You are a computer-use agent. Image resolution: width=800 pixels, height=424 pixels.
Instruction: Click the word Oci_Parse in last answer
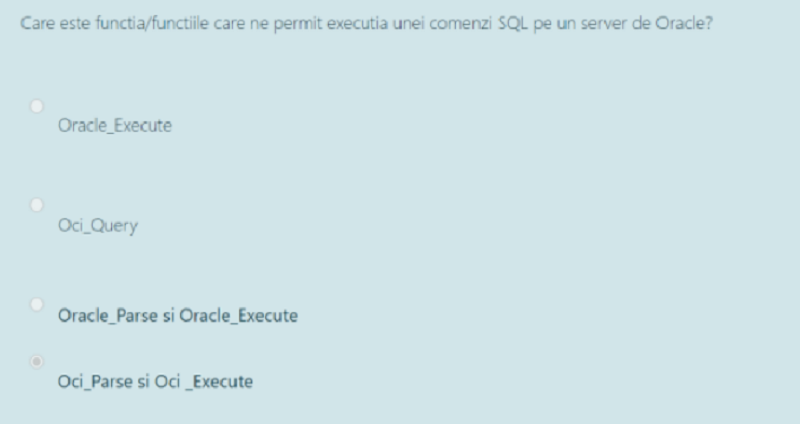pos(95,382)
